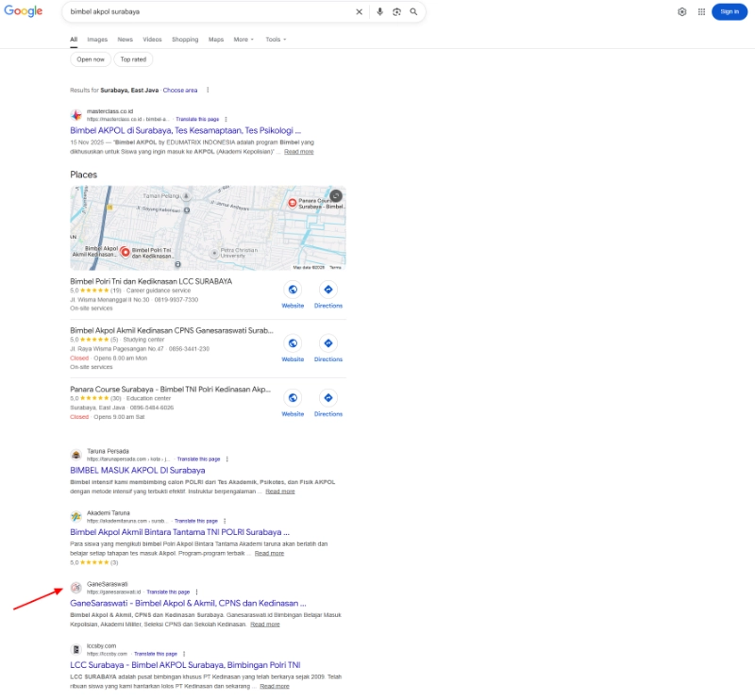Open Google Lens image search icon
The height and width of the screenshot is (700, 755).
(397, 12)
